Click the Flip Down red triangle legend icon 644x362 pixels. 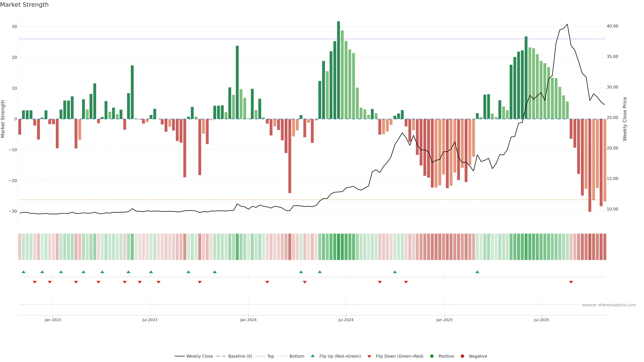coord(369,356)
